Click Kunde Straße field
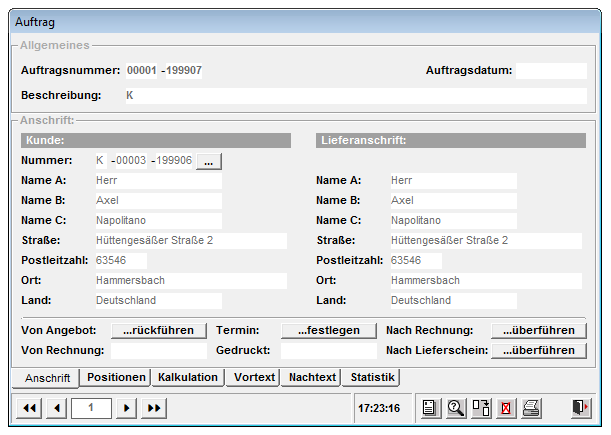This screenshot has height=435, width=611. [x=191, y=241]
